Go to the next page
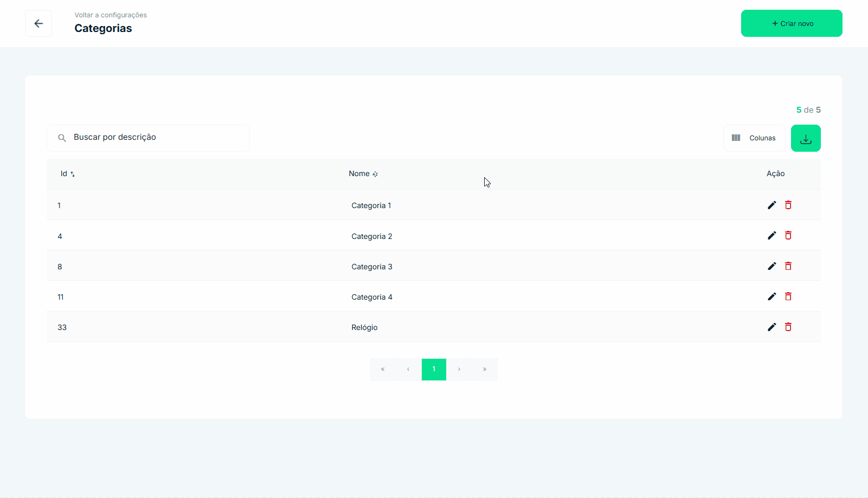868x498 pixels. [x=459, y=370]
